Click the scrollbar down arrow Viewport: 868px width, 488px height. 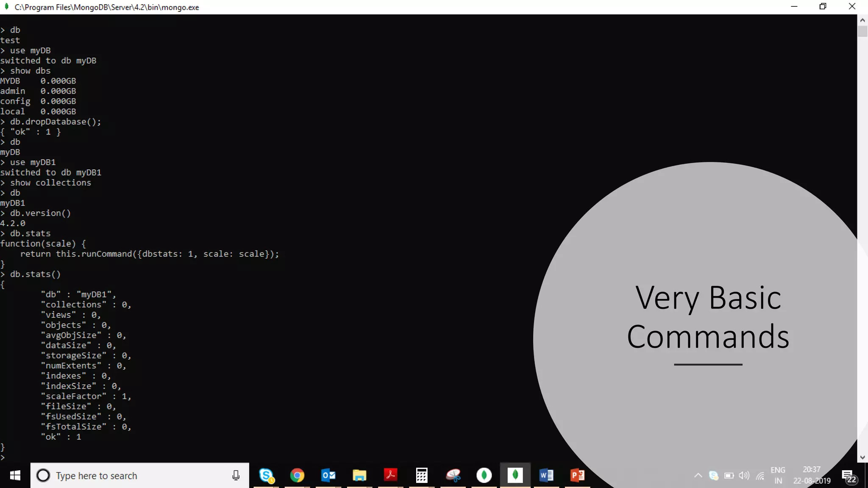coord(862,457)
